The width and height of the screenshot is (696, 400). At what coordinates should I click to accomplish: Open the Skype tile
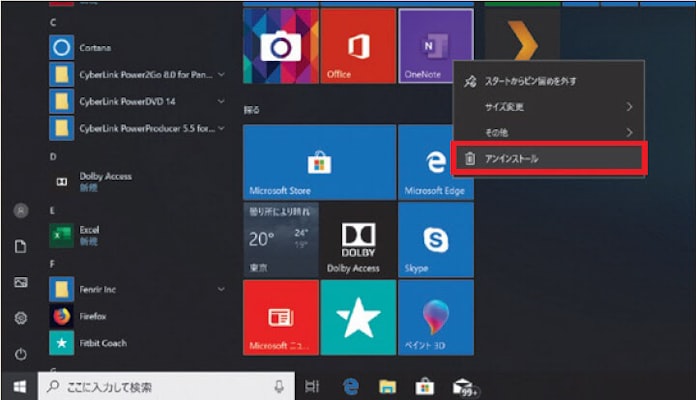click(436, 240)
